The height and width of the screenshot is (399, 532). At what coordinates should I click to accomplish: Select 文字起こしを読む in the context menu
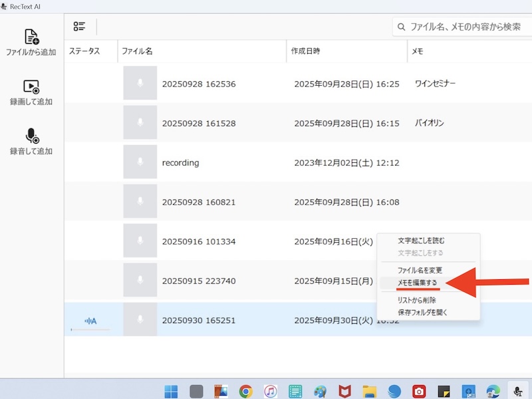click(421, 241)
